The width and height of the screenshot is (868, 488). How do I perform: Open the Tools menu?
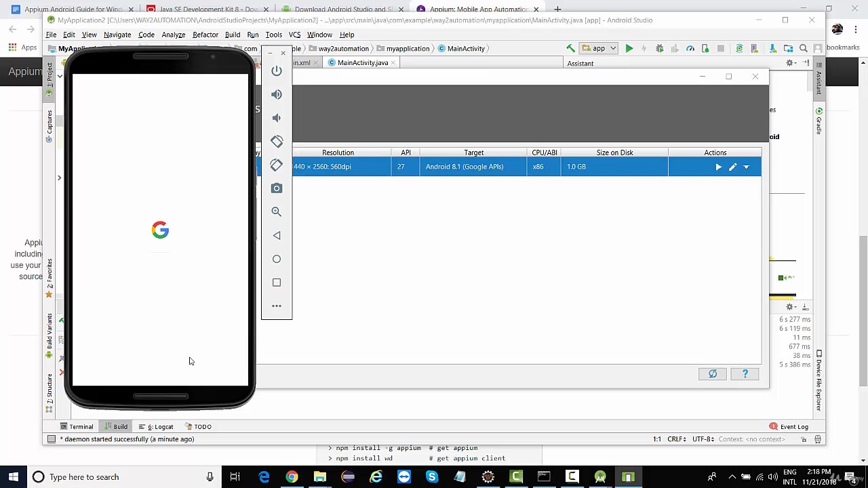274,35
